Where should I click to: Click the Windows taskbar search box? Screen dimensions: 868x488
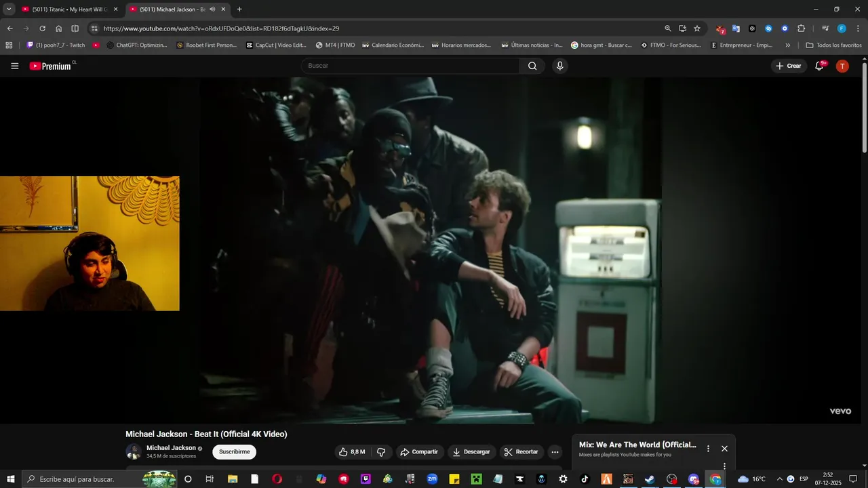[99, 479]
